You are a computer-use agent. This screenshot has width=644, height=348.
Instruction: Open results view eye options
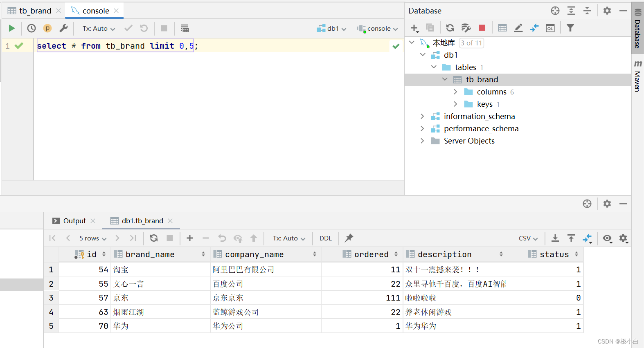608,238
